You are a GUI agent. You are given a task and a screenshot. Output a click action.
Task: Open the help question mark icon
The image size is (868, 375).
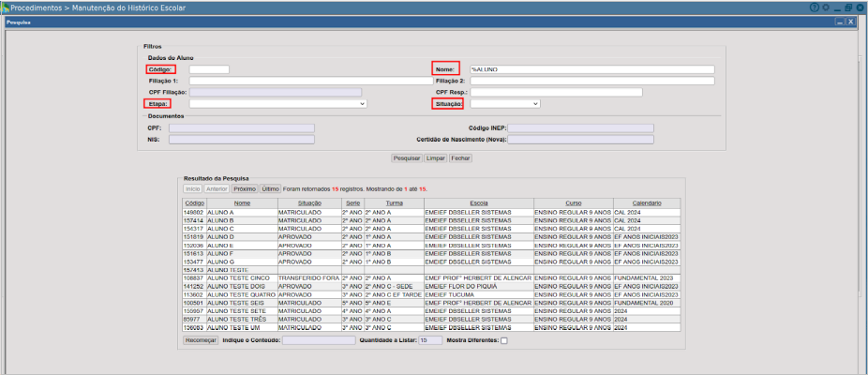(x=814, y=7)
